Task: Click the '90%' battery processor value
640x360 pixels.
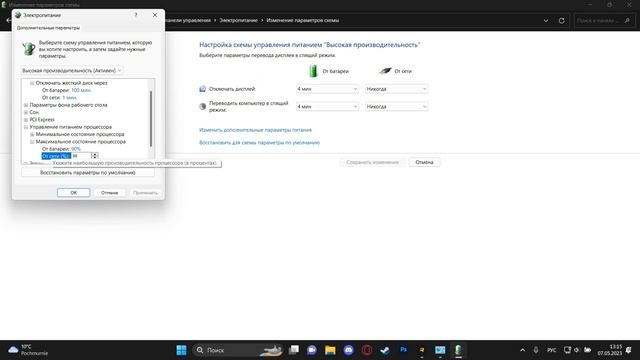Action: (x=76, y=149)
